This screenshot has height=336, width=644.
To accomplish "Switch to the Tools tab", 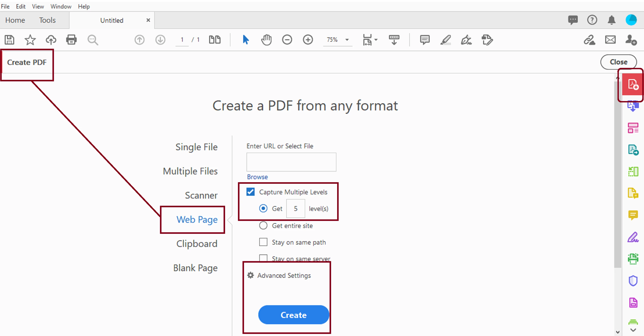I will 47,20.
